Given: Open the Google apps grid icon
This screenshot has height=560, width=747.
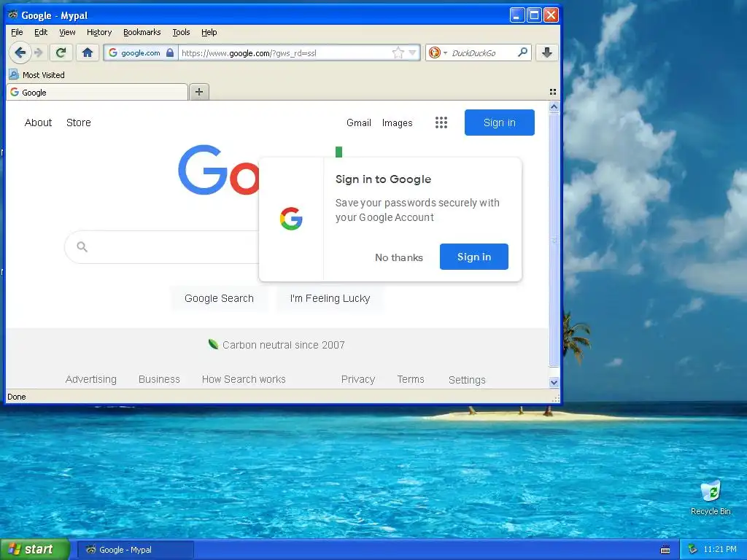Looking at the screenshot, I should pyautogui.click(x=441, y=122).
